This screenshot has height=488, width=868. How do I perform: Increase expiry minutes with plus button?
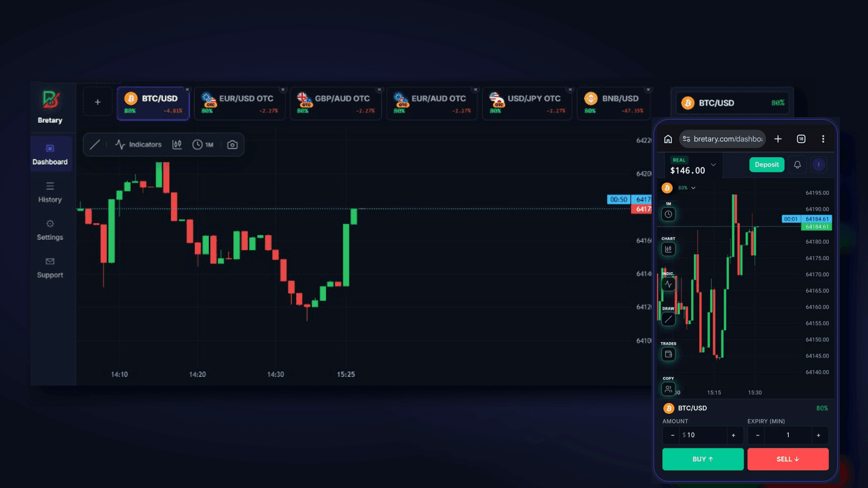(819, 435)
